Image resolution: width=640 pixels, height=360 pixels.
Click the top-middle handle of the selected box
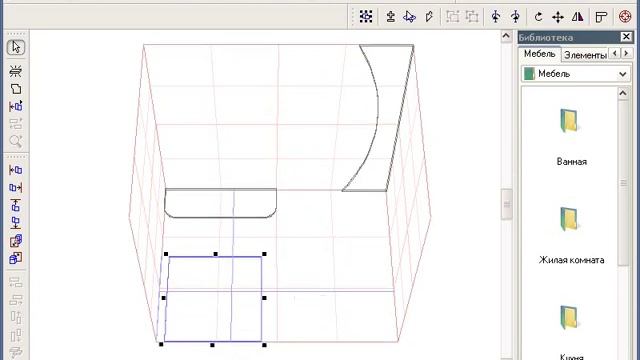(x=216, y=254)
